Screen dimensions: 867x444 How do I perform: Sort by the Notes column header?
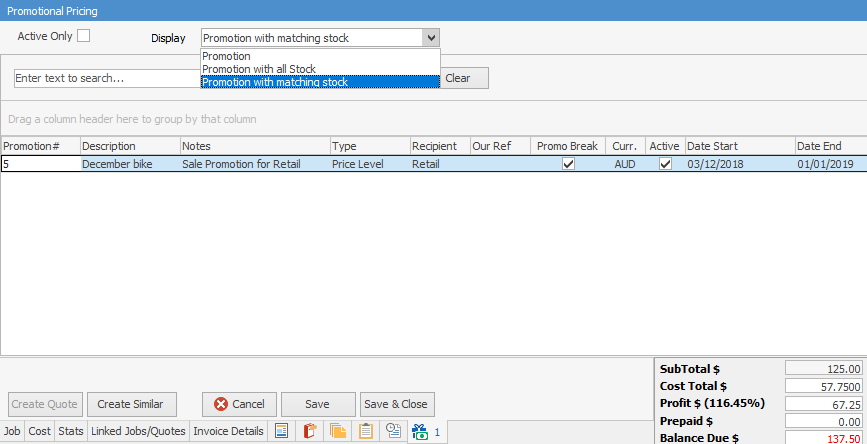[x=255, y=146]
